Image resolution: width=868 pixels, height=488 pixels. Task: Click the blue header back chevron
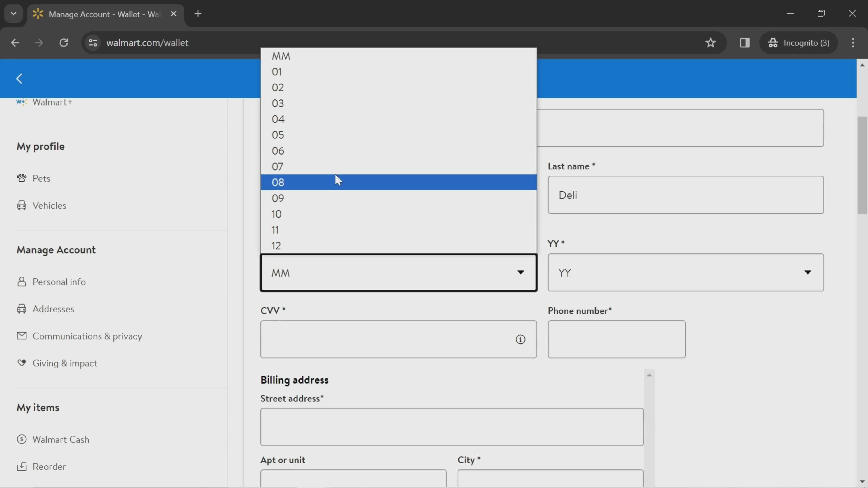coord(19,78)
